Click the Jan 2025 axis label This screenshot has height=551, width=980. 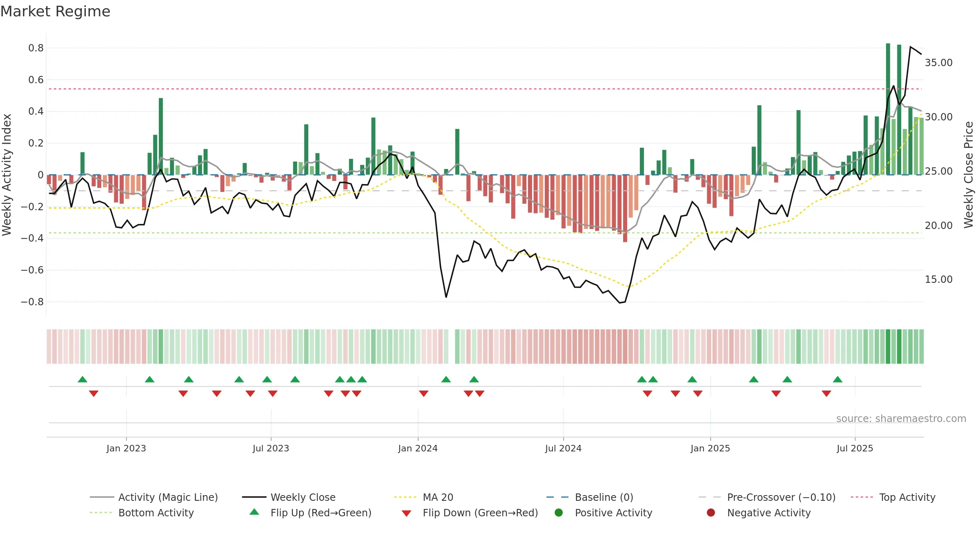point(710,448)
